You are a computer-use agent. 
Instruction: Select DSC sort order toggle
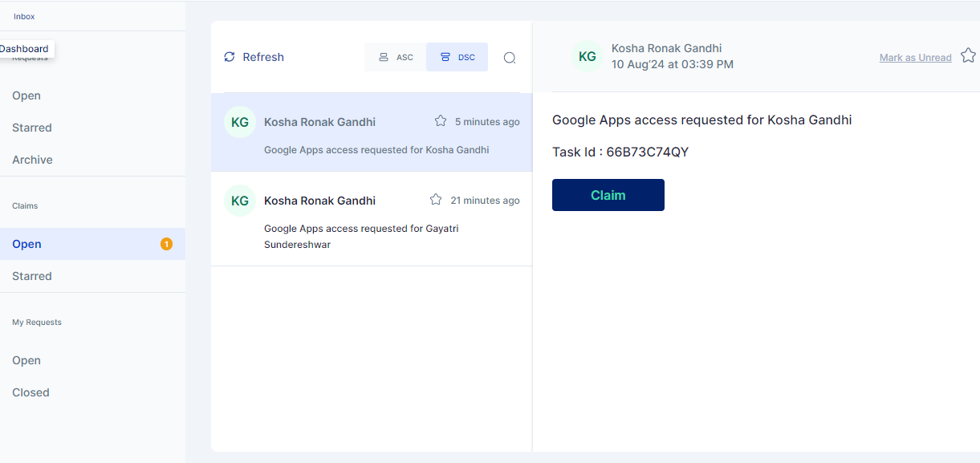coord(457,57)
